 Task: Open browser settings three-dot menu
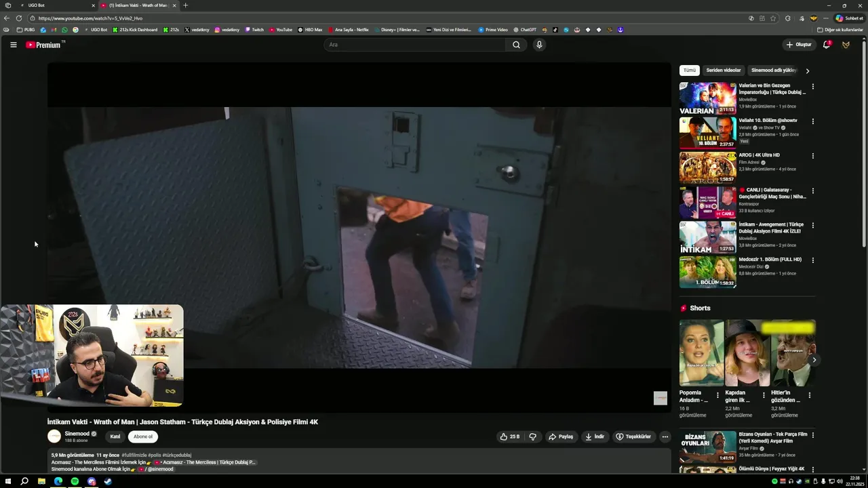[x=826, y=18]
